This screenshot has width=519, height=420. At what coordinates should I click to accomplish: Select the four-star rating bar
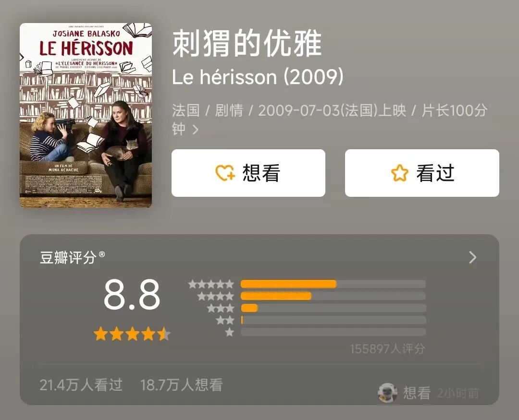pos(333,296)
